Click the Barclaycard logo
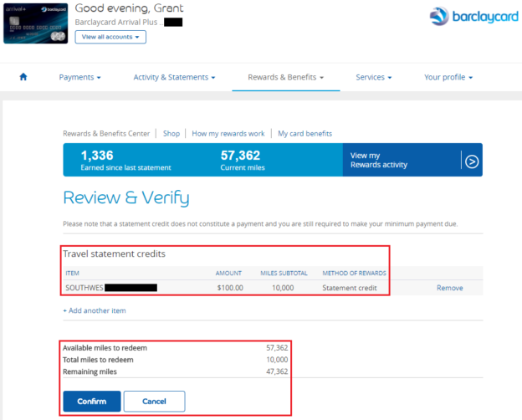Screen dimensions: 522x420 (x=473, y=16)
